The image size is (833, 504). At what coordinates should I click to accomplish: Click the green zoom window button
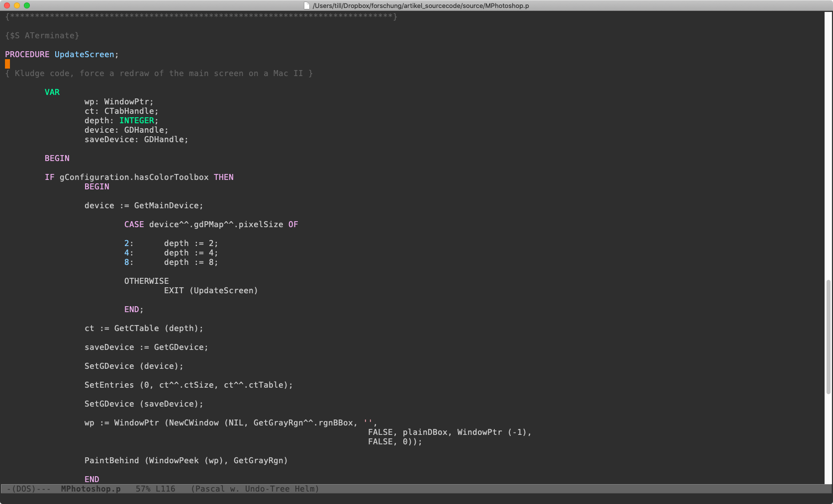pyautogui.click(x=27, y=5)
